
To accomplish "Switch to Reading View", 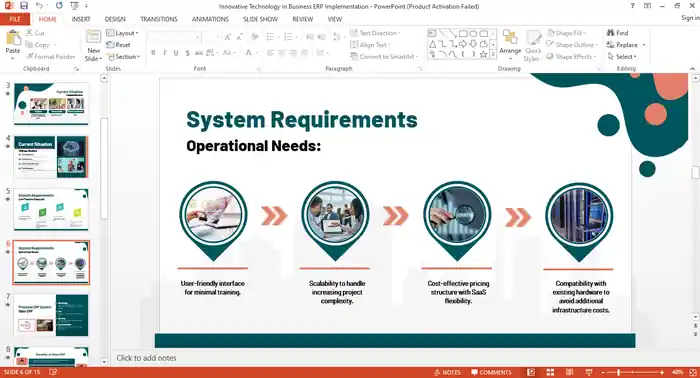I will (569, 372).
